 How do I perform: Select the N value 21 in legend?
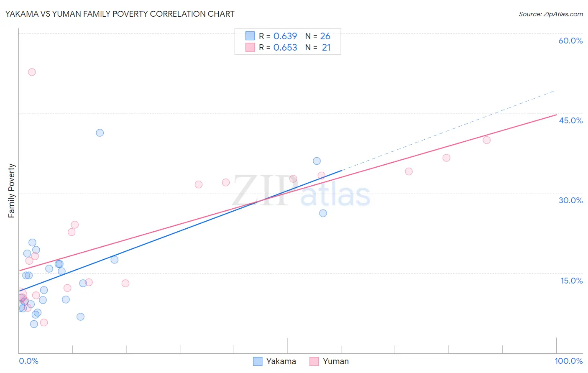[x=326, y=47]
